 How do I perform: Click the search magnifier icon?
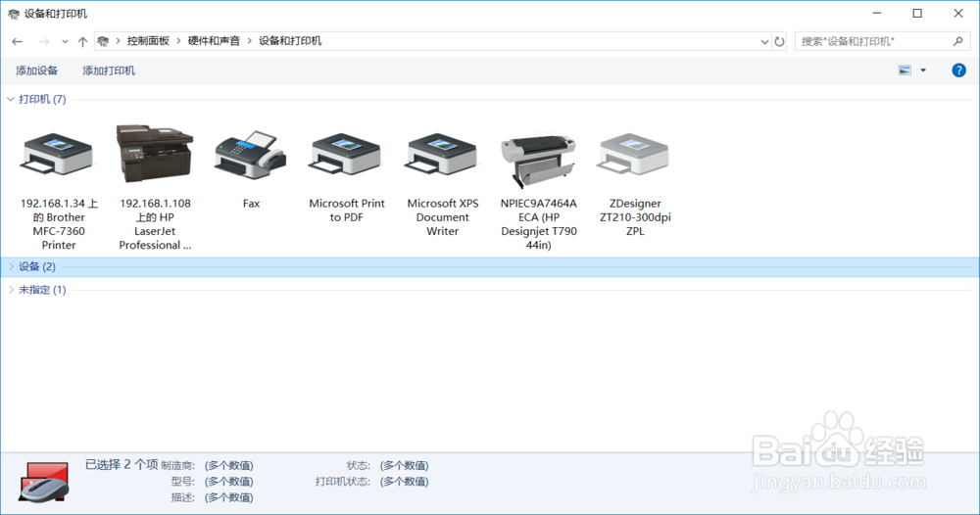pos(958,41)
